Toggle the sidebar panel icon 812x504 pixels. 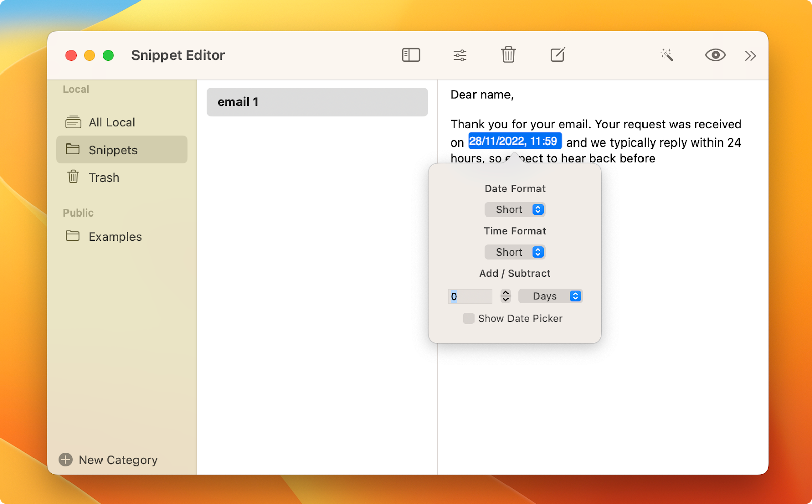click(411, 55)
